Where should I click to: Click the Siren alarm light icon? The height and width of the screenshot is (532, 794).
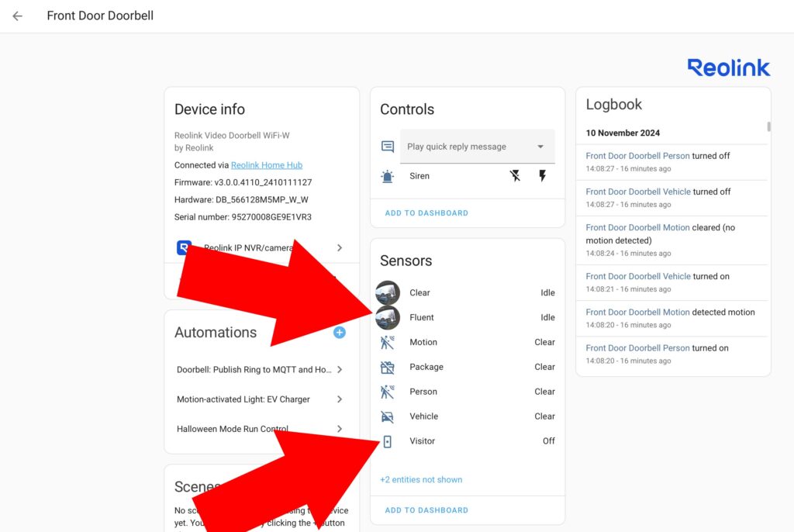pyautogui.click(x=388, y=176)
